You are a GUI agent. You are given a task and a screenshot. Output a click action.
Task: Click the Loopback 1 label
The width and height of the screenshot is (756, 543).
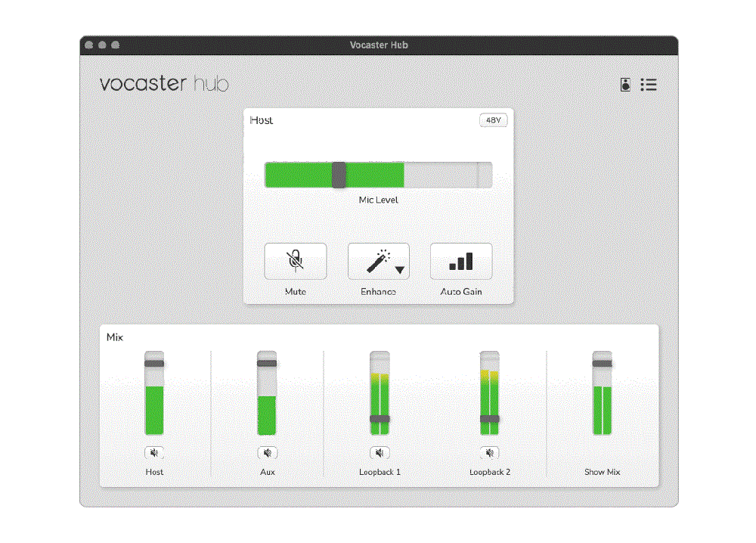[x=380, y=472]
